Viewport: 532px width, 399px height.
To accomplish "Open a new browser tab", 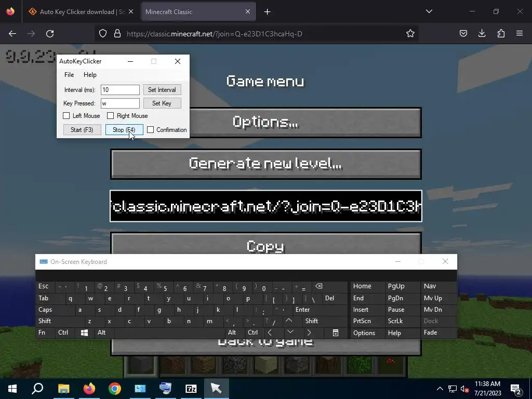I will pos(268,12).
